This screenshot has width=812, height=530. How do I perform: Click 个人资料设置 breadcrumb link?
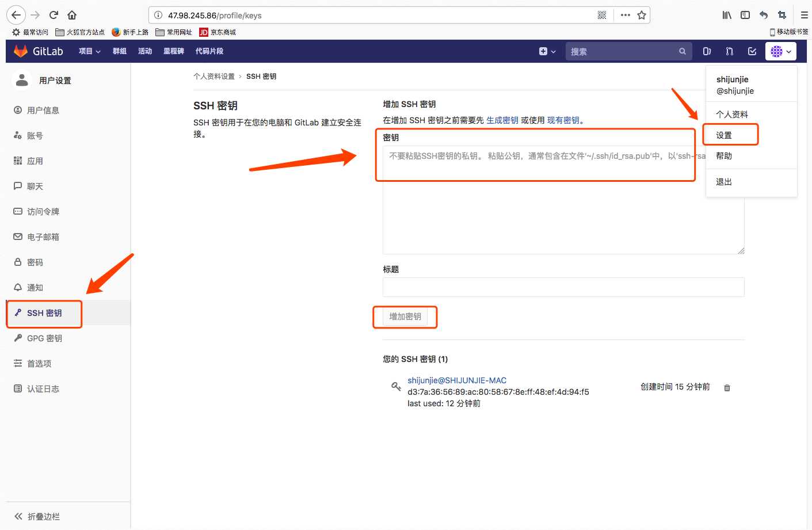[214, 77]
